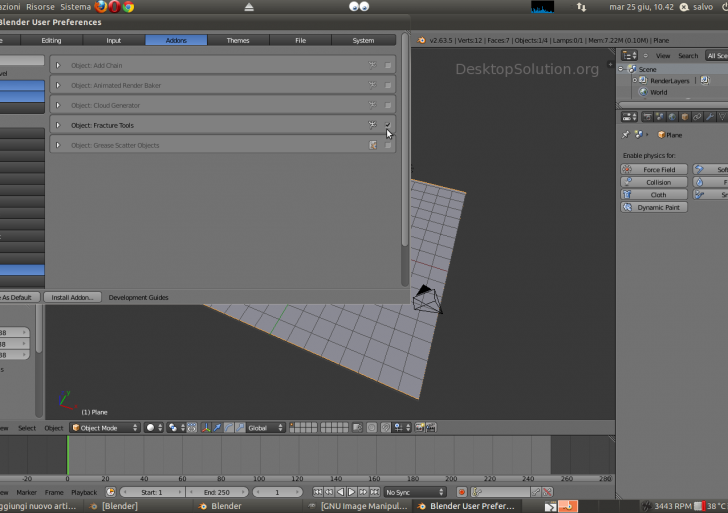This screenshot has height=513, width=728.
Task: Switch to the Themes tab
Action: click(x=238, y=41)
